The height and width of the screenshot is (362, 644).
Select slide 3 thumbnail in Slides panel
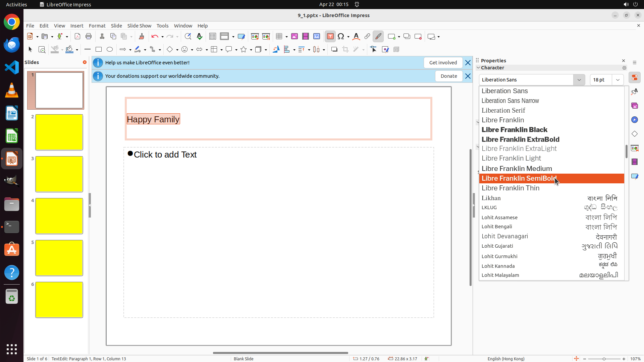pos(59,174)
